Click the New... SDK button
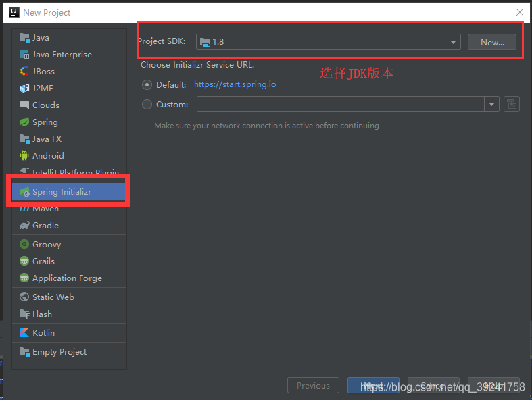 (492, 42)
